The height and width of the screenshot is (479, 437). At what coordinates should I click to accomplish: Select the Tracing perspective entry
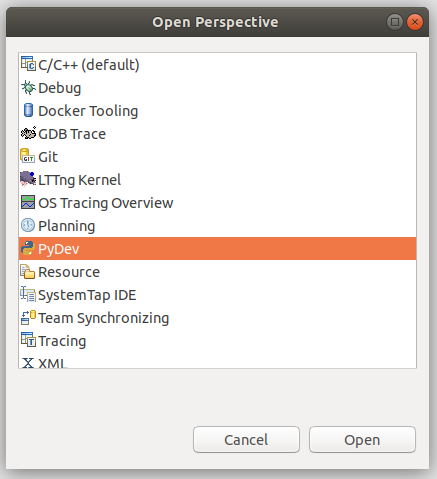click(x=217, y=341)
